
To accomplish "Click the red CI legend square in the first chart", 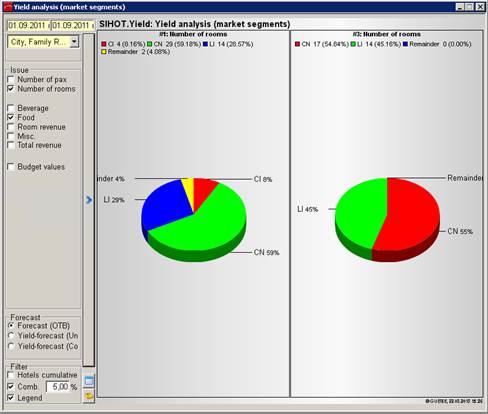I will 104,44.
